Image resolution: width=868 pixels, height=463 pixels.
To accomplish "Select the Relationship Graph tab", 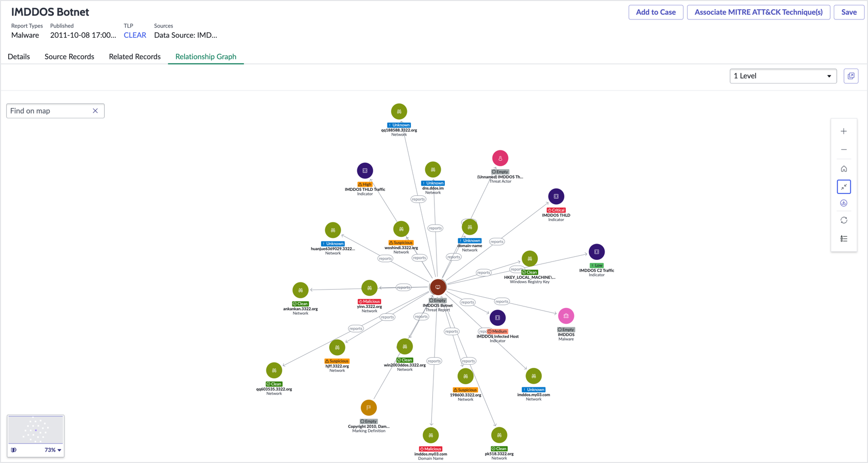I will point(206,57).
